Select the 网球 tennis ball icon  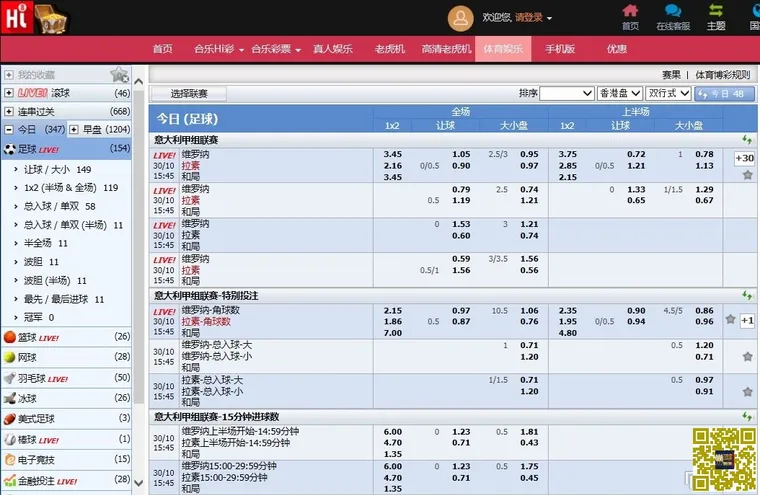pyautogui.click(x=10, y=357)
